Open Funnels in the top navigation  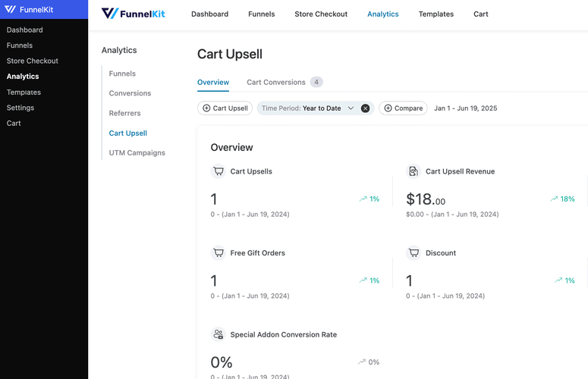click(x=261, y=14)
